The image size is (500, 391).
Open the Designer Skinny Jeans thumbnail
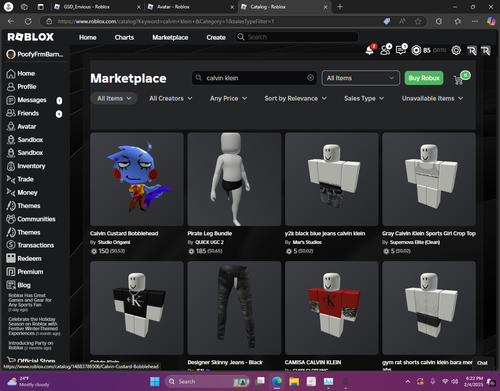234,308
